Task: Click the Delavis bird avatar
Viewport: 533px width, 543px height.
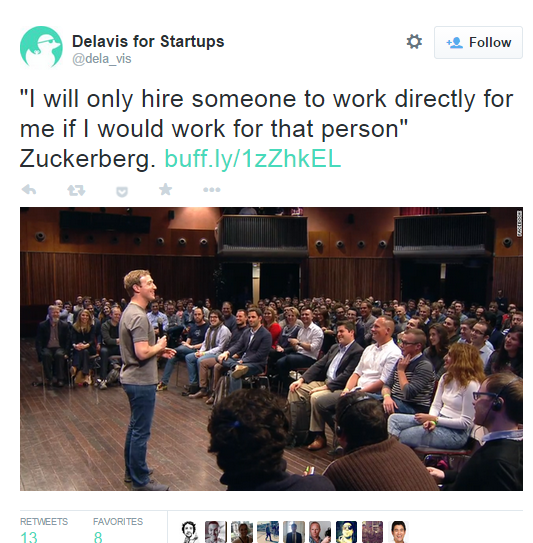Action: click(x=41, y=47)
